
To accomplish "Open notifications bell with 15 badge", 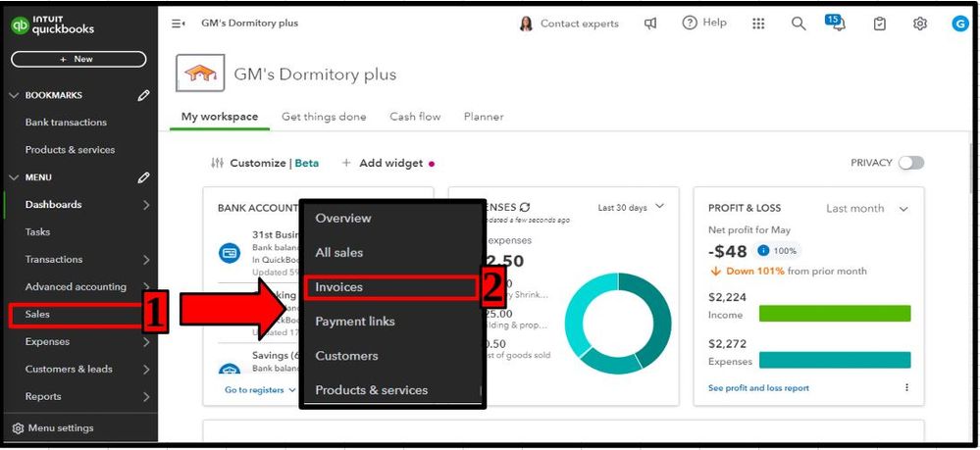I will tap(835, 24).
